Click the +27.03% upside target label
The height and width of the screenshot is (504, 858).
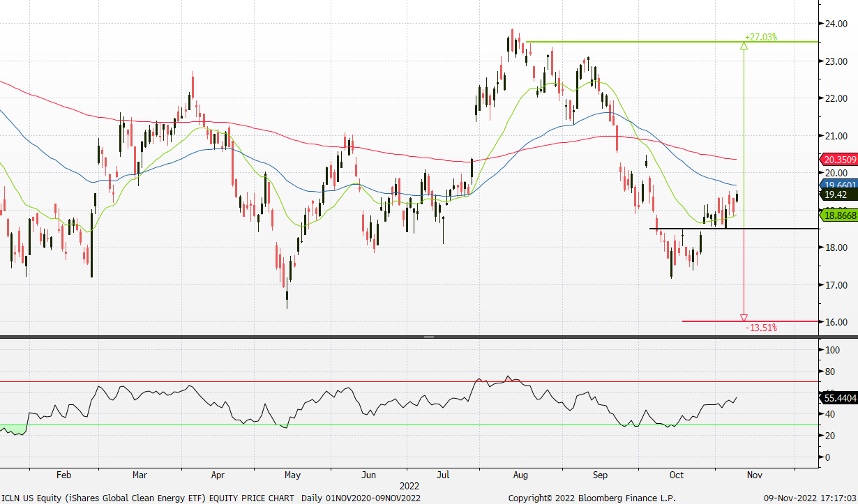tap(760, 37)
